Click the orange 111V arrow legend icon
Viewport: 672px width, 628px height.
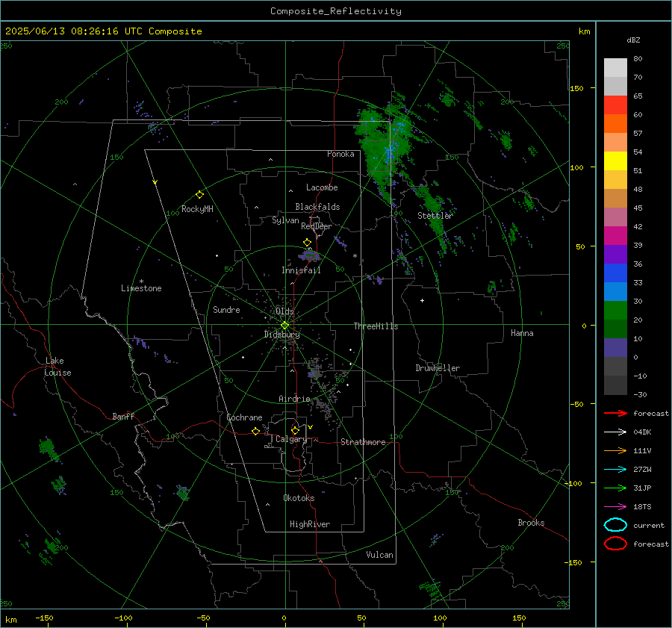(615, 450)
